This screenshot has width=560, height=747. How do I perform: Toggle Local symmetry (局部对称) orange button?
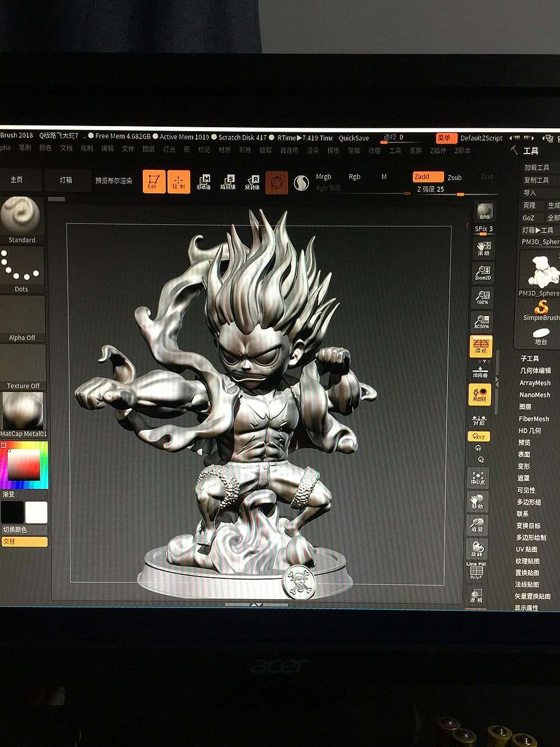pos(479,395)
